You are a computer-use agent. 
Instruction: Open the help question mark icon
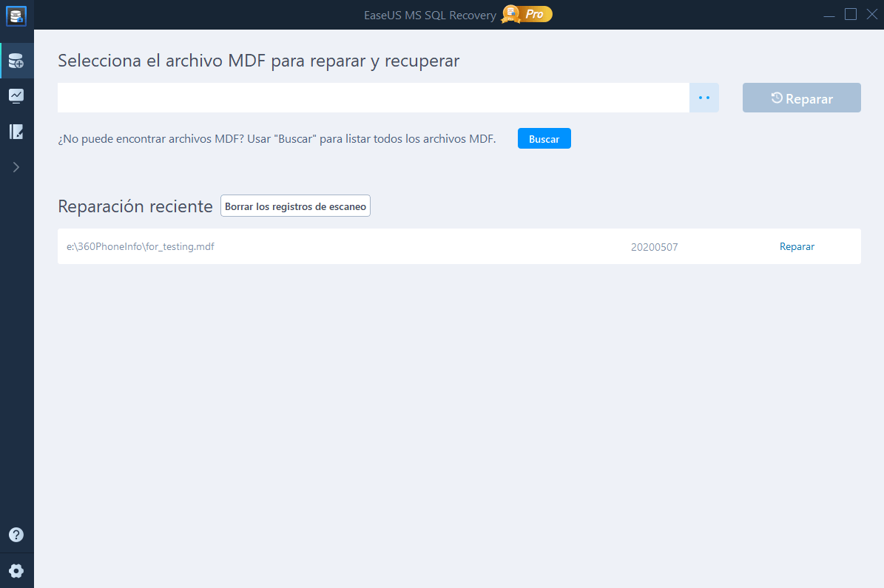click(x=16, y=535)
